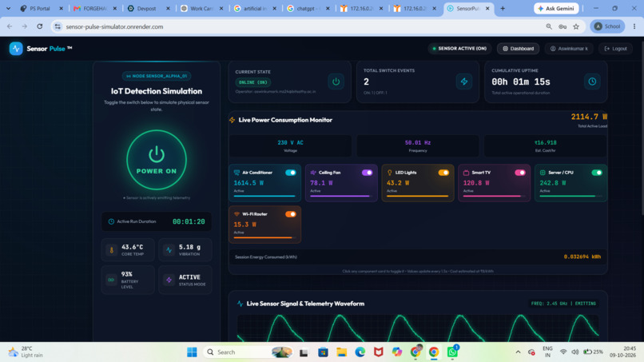This screenshot has height=362, width=644.
Task: Click the Server / CPU chip icon
Action: coord(543,173)
